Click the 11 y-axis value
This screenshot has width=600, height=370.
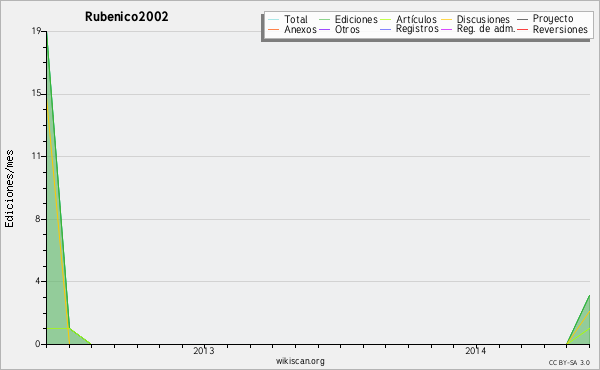point(36,156)
